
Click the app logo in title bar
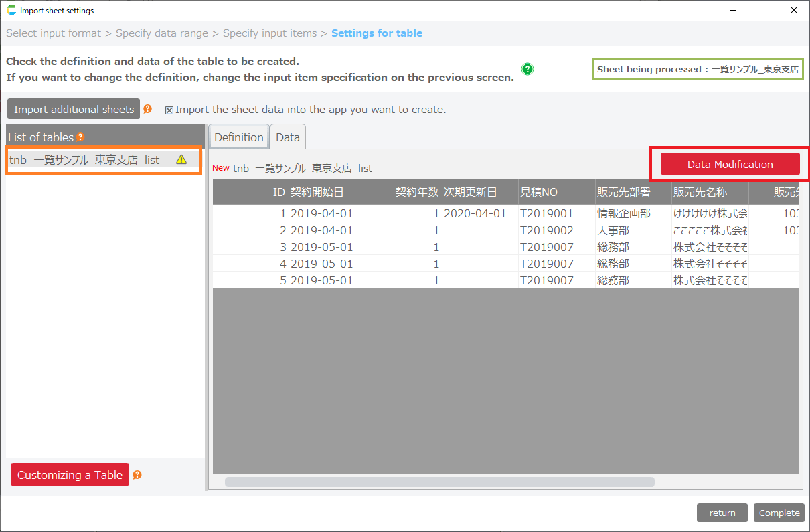(11, 11)
